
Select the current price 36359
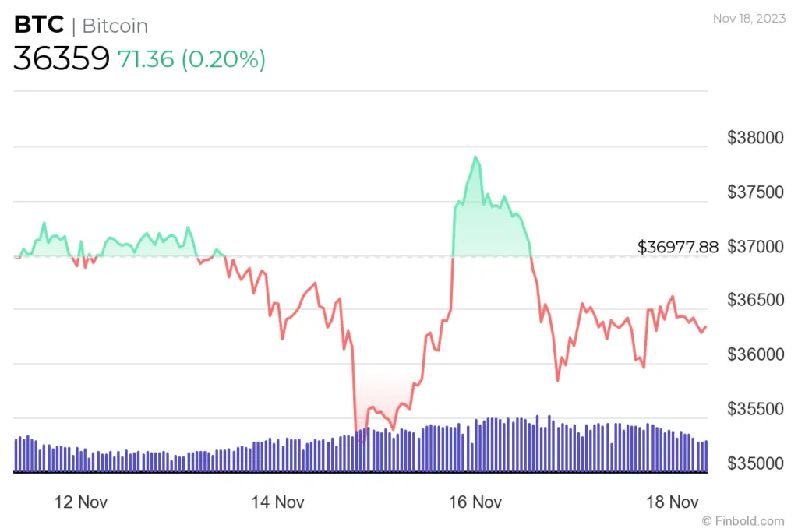tap(62, 59)
